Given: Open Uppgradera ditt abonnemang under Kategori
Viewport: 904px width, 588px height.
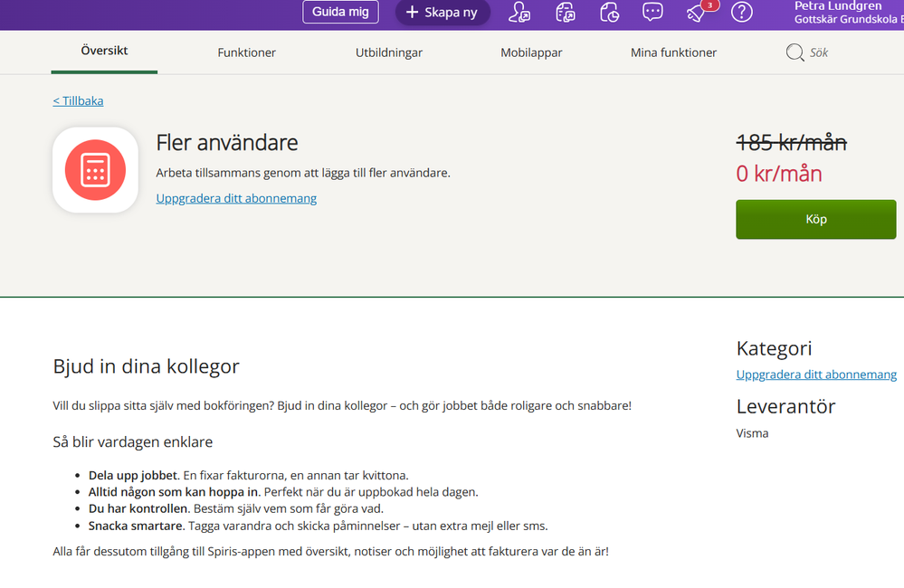Looking at the screenshot, I should 816,375.
